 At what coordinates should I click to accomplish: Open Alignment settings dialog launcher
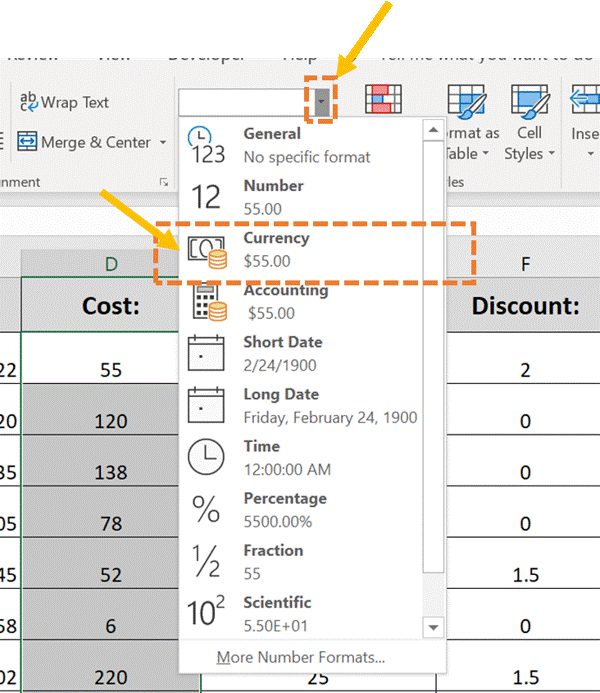[x=164, y=182]
